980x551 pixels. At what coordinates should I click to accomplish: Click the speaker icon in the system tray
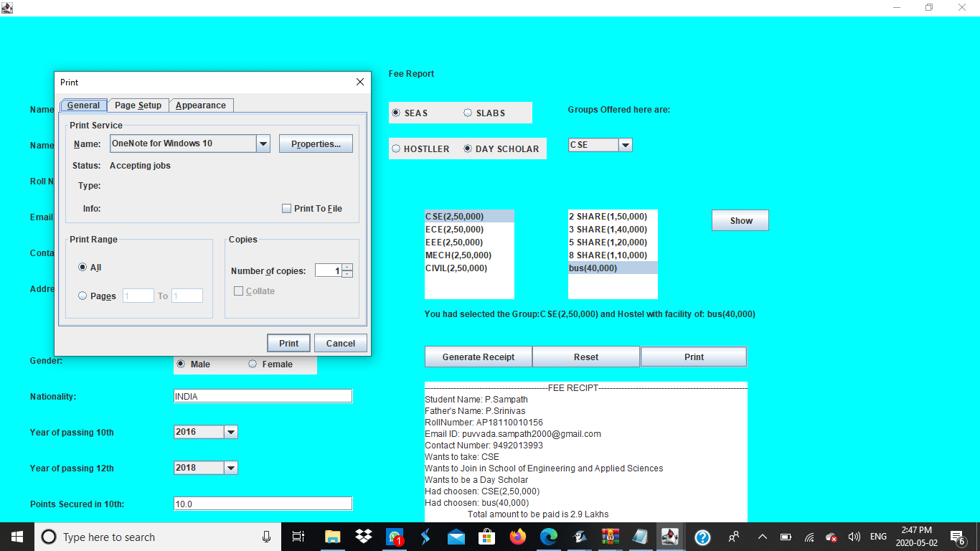(853, 536)
